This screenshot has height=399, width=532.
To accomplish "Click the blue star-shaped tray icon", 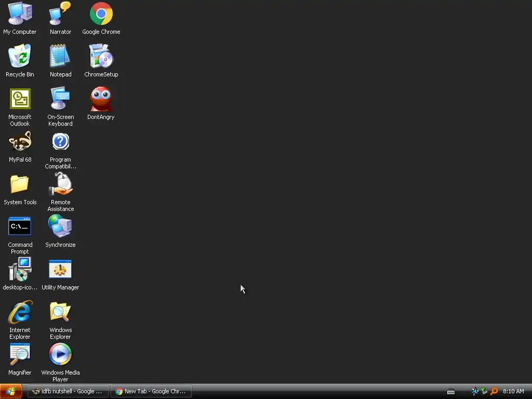I will 475,391.
